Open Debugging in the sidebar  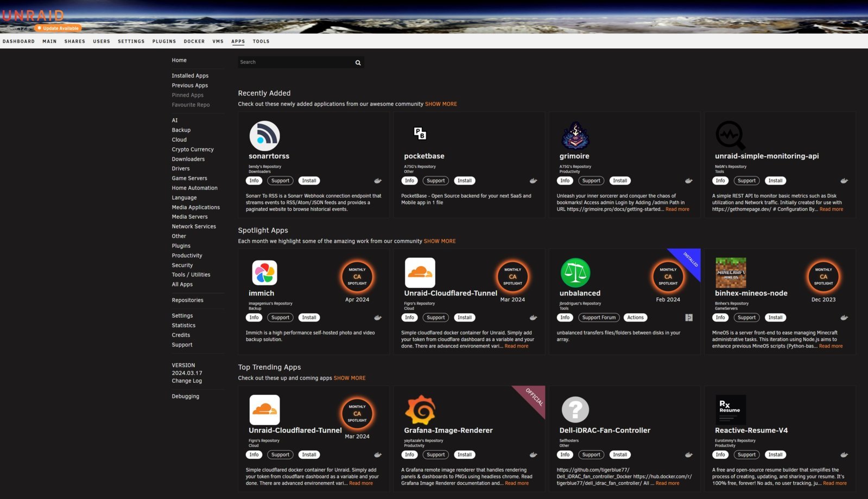[185, 396]
